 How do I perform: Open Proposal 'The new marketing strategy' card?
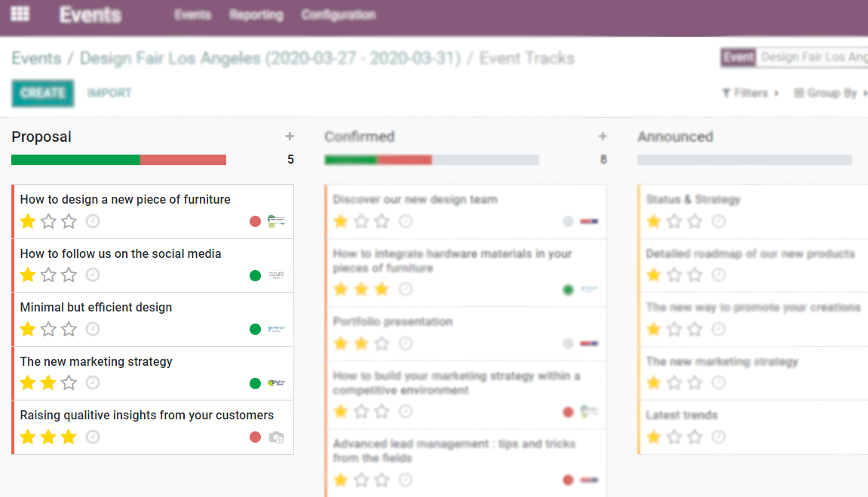153,373
